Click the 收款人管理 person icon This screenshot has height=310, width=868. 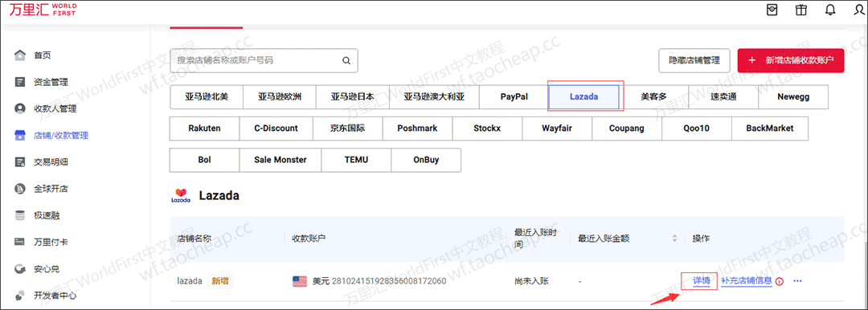(x=20, y=108)
